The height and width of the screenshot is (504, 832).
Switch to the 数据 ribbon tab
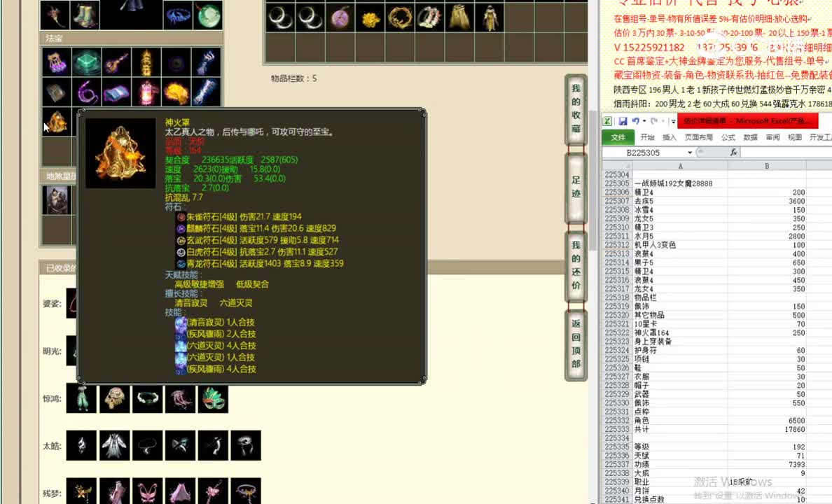(x=750, y=137)
